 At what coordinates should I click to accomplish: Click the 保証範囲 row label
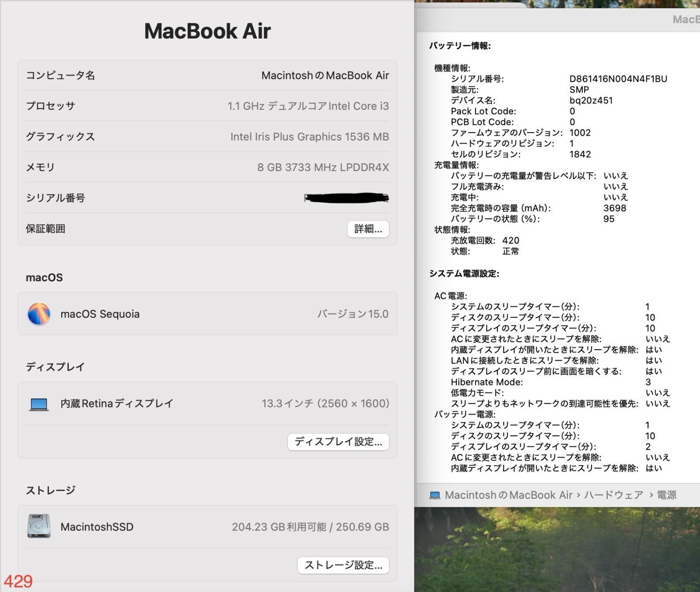tap(45, 228)
